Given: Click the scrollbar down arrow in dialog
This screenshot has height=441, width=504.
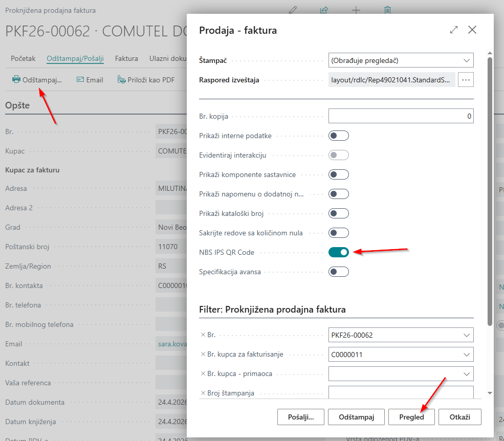Looking at the screenshot, I should [490, 393].
